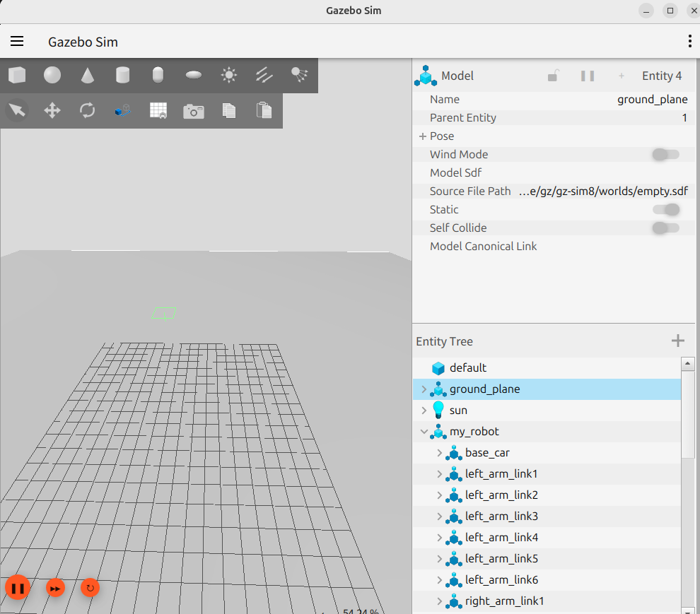The image size is (700, 614).
Task: Expand the right_arm_link1 node
Action: pyautogui.click(x=439, y=601)
